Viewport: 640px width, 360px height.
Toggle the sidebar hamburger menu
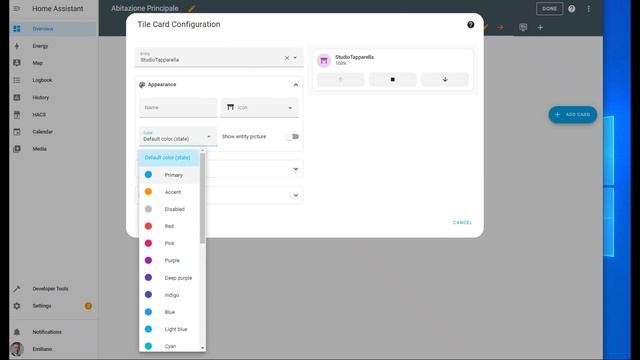(17, 9)
